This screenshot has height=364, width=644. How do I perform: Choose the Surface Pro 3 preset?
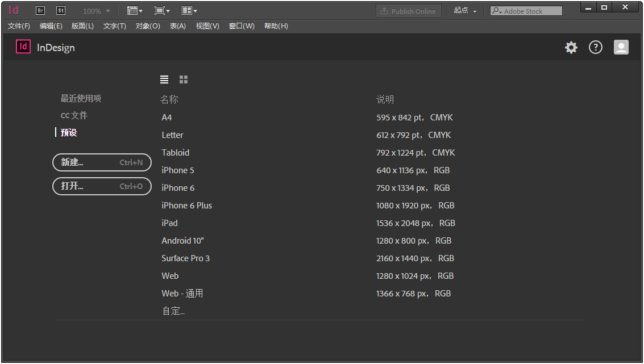click(x=186, y=258)
